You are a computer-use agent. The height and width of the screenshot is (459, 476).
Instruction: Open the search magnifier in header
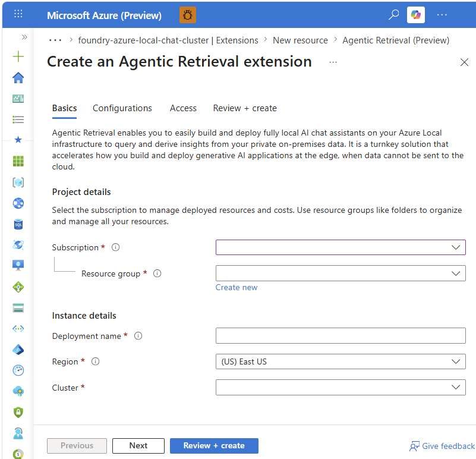click(x=394, y=15)
